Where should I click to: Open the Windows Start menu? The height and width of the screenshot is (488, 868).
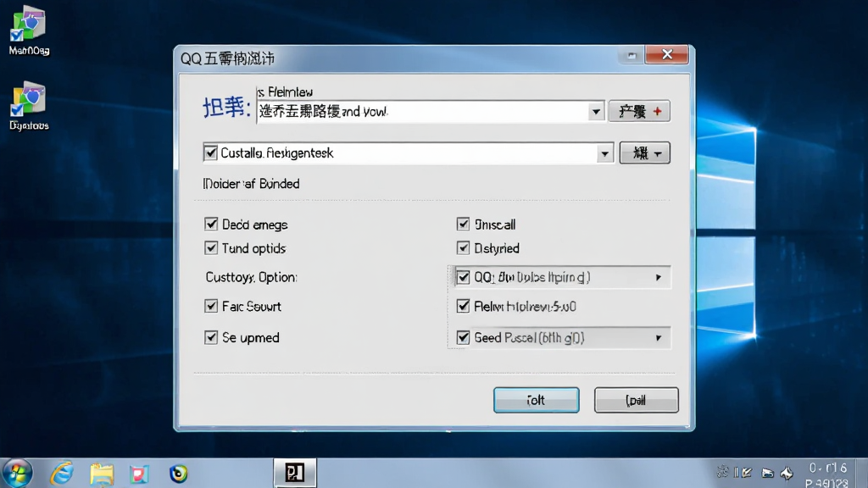(x=18, y=473)
